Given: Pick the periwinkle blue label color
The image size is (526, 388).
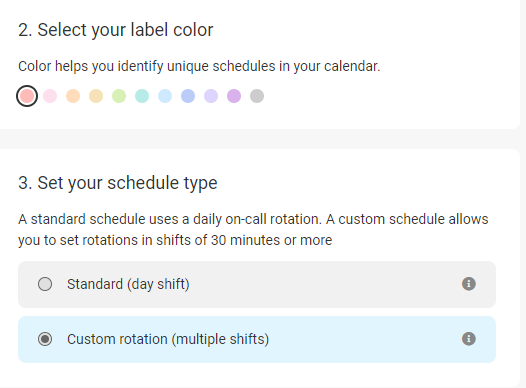Looking at the screenshot, I should pyautogui.click(x=188, y=96).
